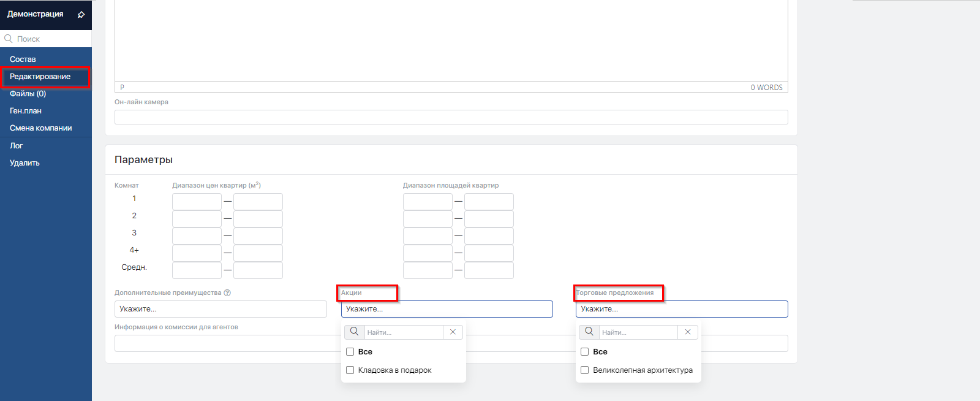
Task: Click help icon next to Дополнительные преимущества
Action: pyautogui.click(x=227, y=293)
